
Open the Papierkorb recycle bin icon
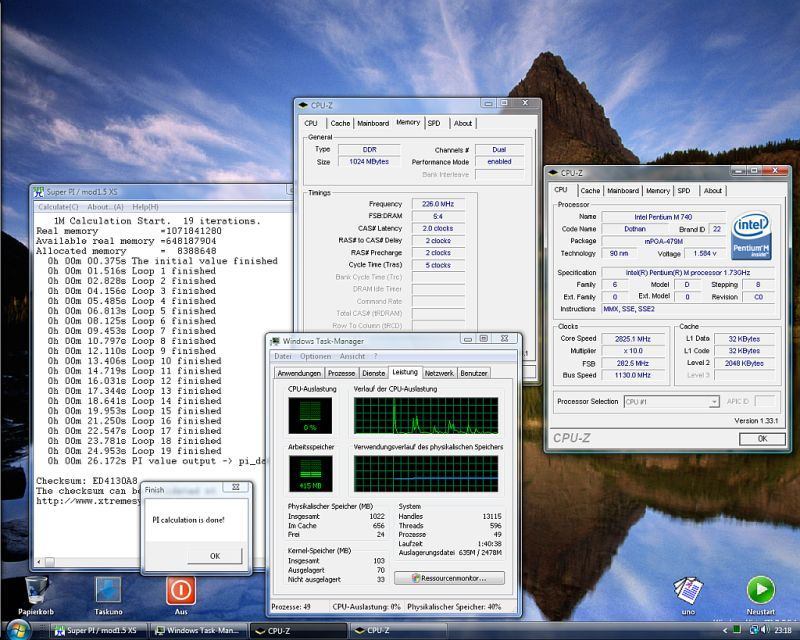36,591
